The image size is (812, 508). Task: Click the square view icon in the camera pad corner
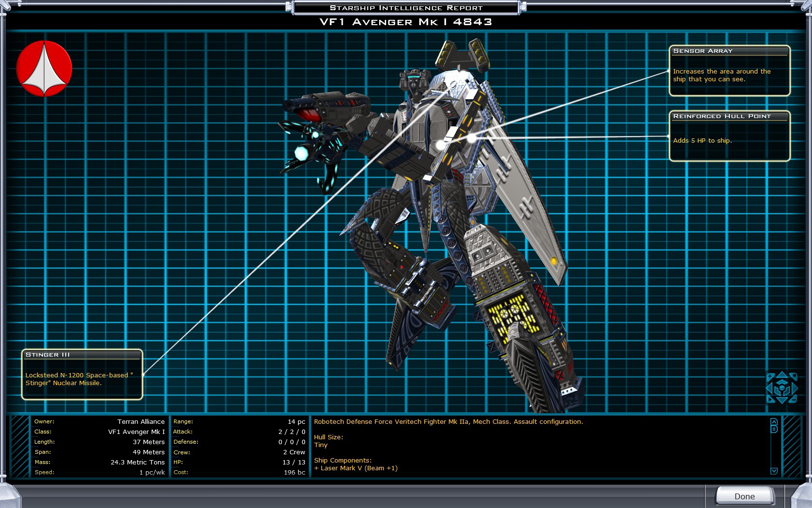(x=795, y=375)
